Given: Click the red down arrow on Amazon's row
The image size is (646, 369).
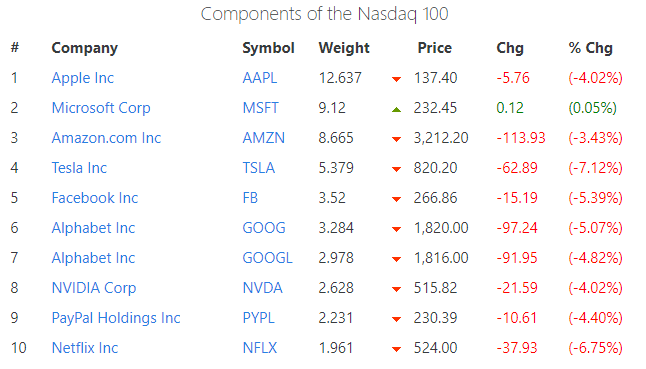Looking at the screenshot, I should 396,139.
